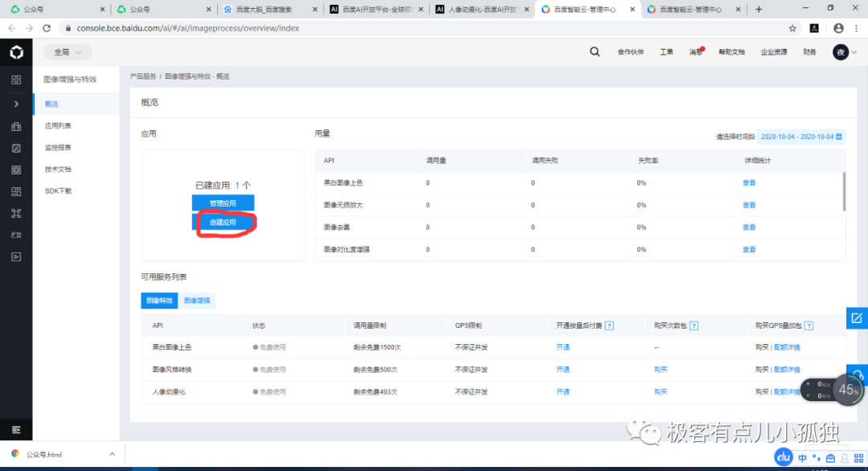Click 开通 for 图像风格转换 service
Viewport: 868px width, 471px height.
click(x=563, y=369)
